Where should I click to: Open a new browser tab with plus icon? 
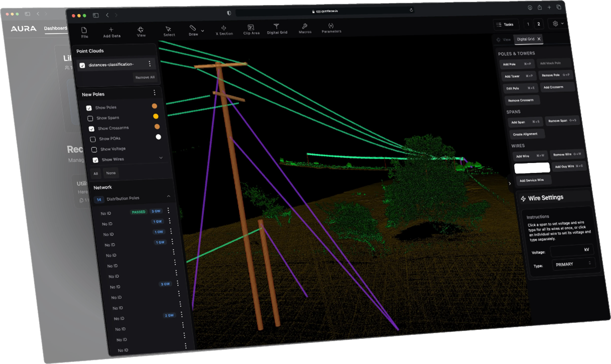549,7
